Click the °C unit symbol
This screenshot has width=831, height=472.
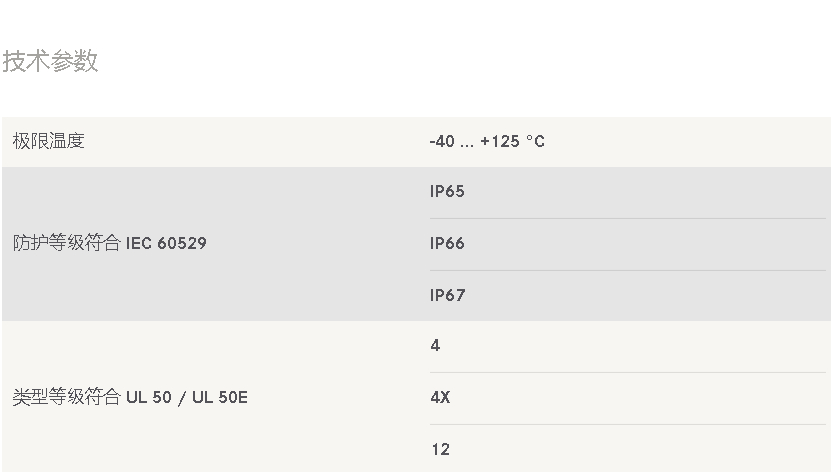click(535, 141)
